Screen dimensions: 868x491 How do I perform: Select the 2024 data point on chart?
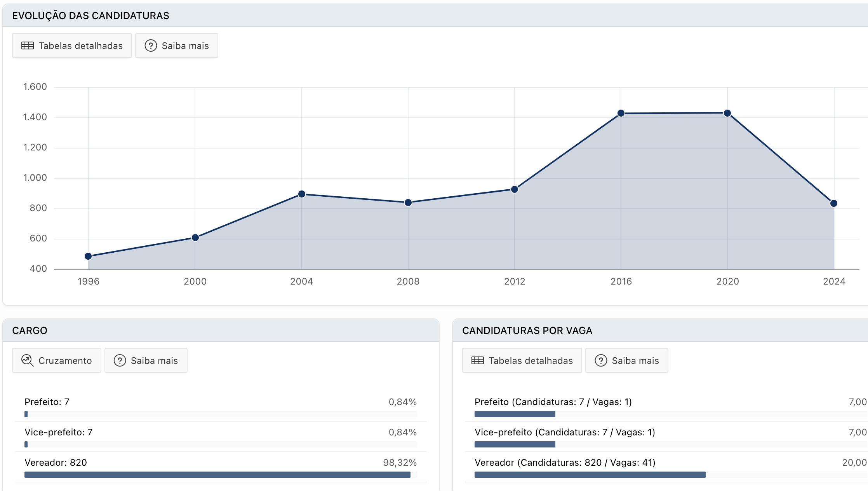point(833,203)
